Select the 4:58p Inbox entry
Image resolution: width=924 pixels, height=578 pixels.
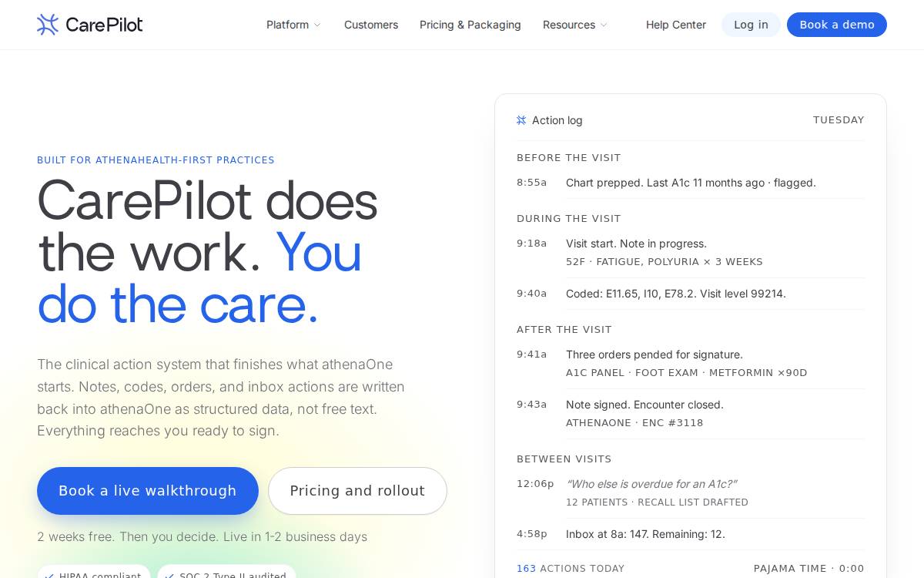click(691, 534)
